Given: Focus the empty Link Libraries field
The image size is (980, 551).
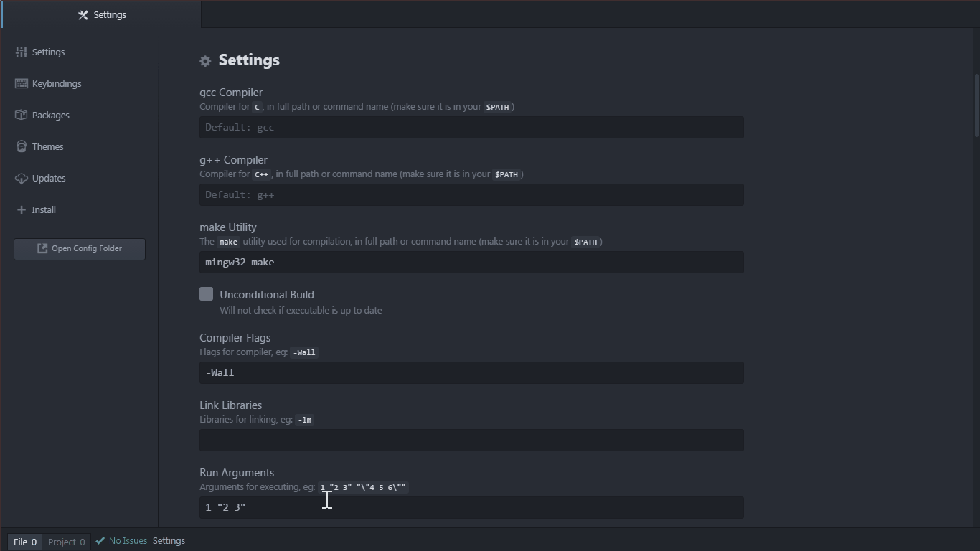Looking at the screenshot, I should pos(471,441).
